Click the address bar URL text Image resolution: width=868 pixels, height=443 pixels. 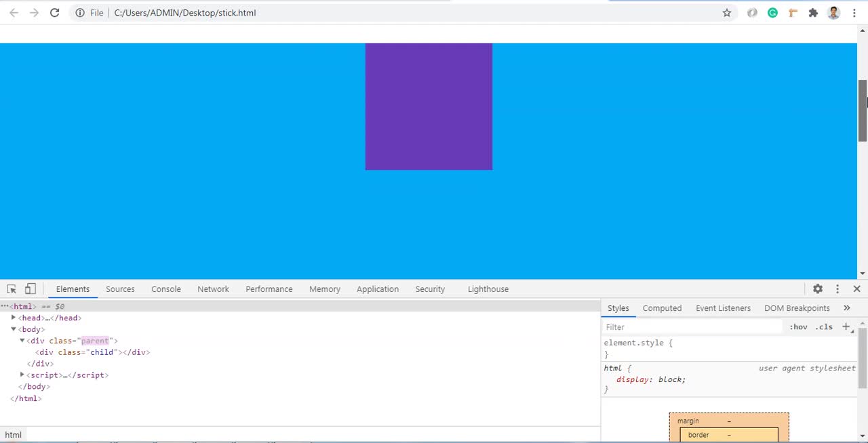coord(184,13)
